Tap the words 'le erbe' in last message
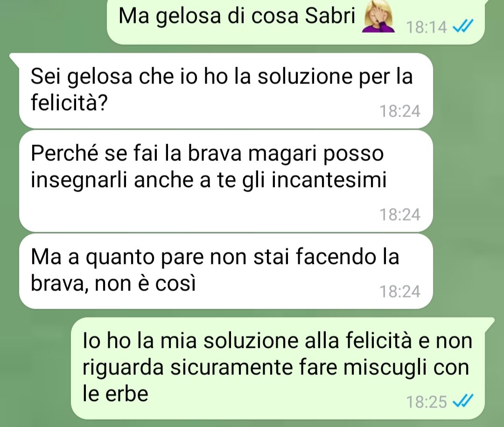504x427 pixels. (115, 393)
